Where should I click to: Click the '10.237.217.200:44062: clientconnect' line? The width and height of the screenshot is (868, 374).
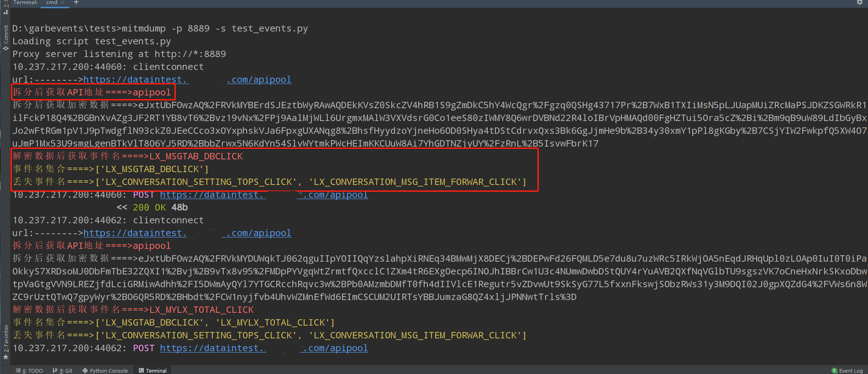[108, 220]
